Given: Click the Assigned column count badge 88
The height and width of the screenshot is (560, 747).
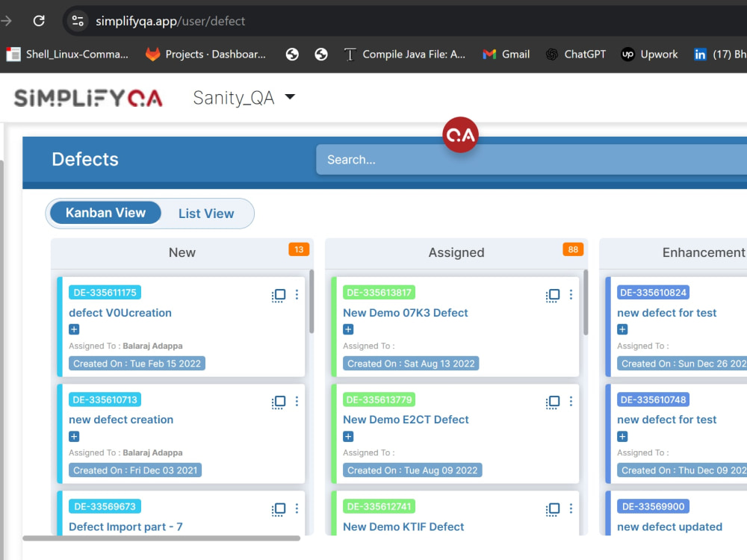Looking at the screenshot, I should coord(573,249).
